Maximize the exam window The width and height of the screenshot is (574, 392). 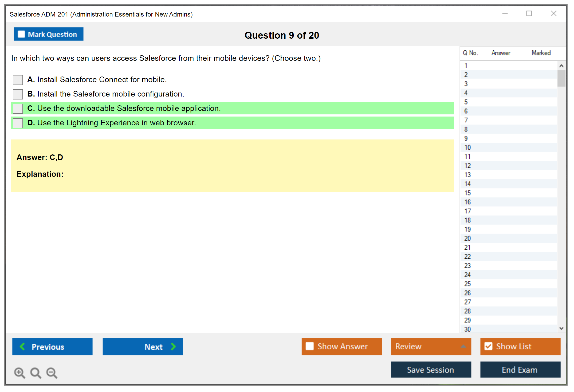pos(529,14)
